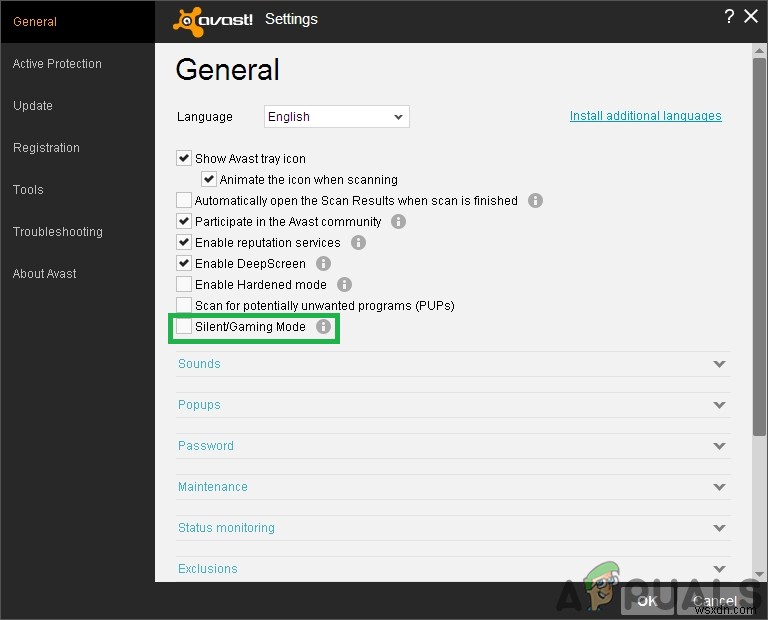Expand the Status monitoring section
The height and width of the screenshot is (620, 768).
[453, 528]
